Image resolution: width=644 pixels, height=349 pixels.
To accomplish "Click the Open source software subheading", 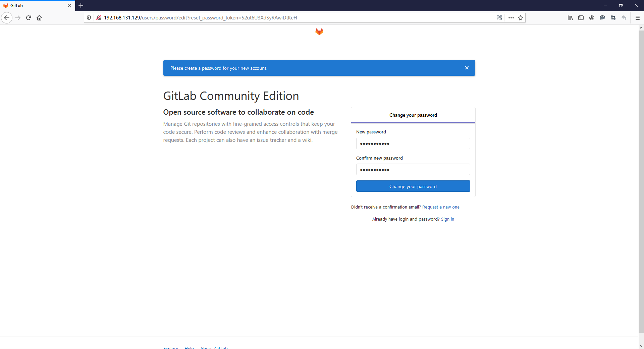I will click(238, 112).
